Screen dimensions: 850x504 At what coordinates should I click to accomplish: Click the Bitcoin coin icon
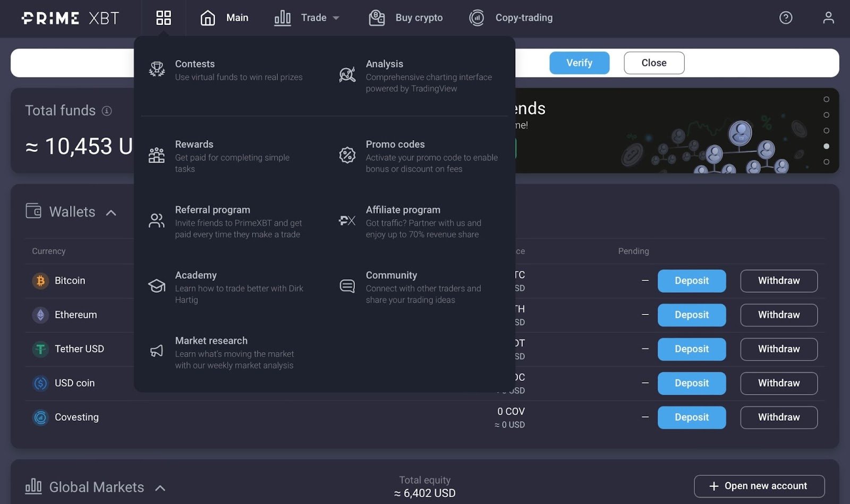40,280
